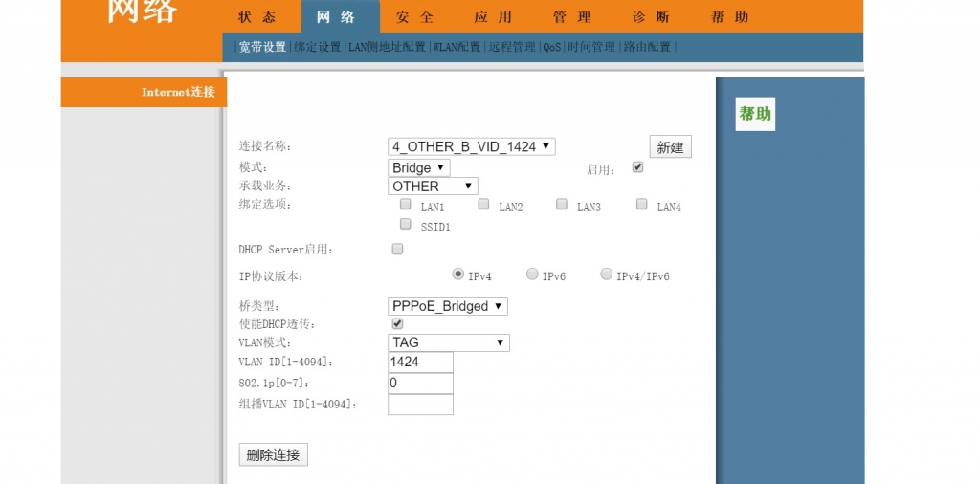Click the 新建 button
This screenshot has width=980, height=484.
coord(670,147)
